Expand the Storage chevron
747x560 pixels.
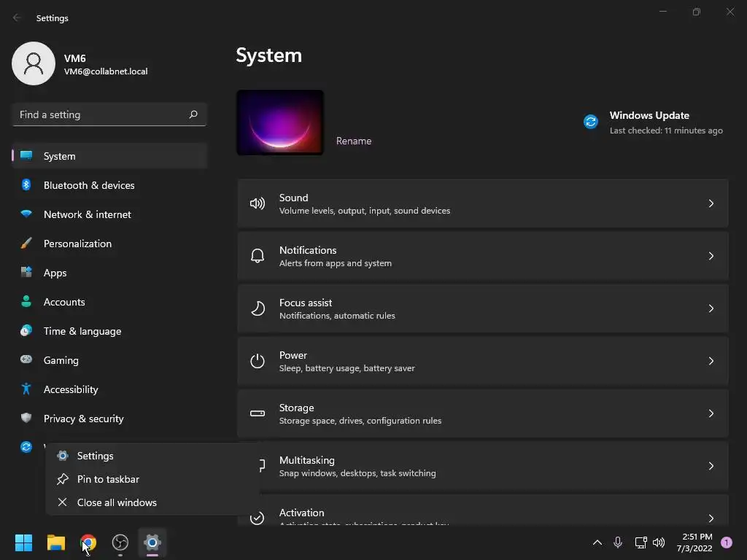(x=711, y=413)
